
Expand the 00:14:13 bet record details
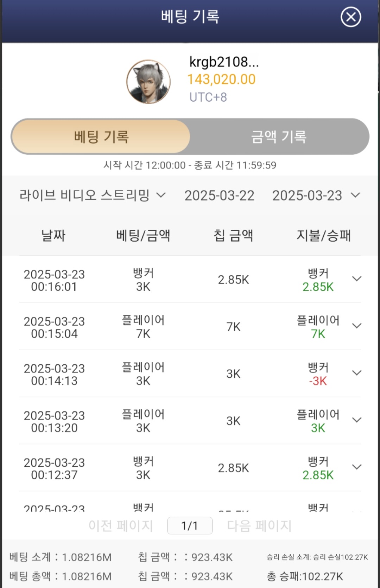tap(357, 373)
